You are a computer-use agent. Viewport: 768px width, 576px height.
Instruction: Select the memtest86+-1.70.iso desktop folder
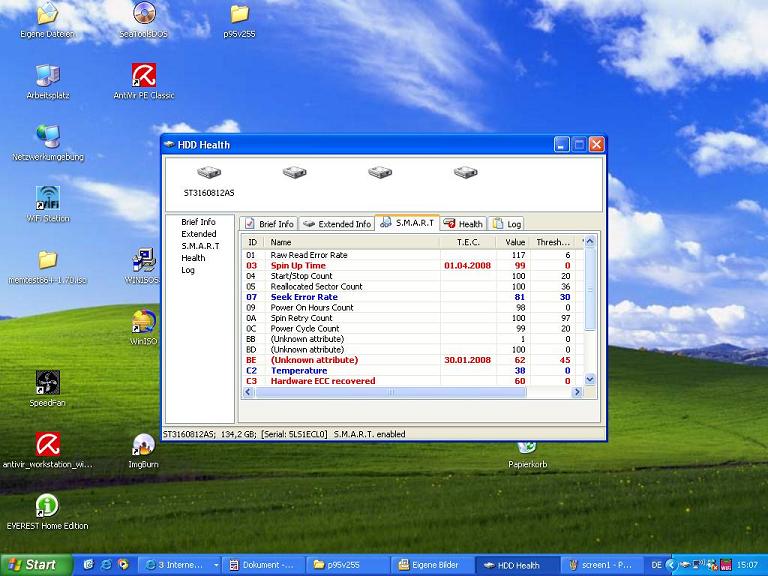48,267
